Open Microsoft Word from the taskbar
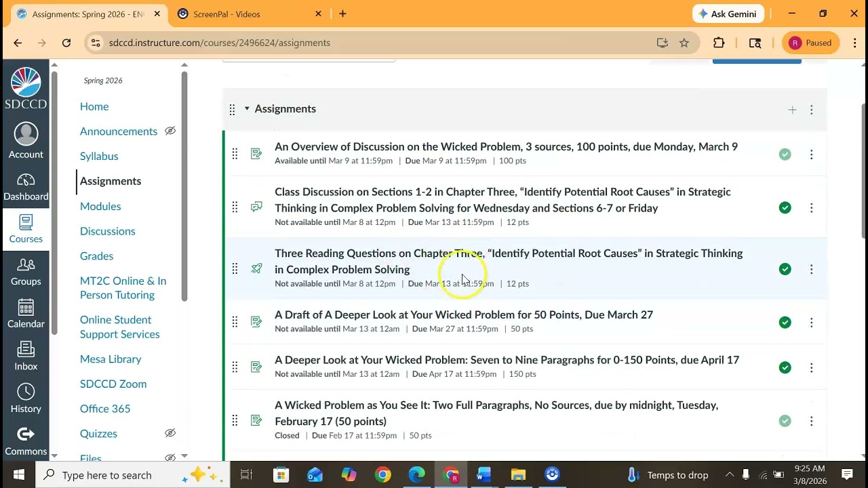 (x=484, y=474)
